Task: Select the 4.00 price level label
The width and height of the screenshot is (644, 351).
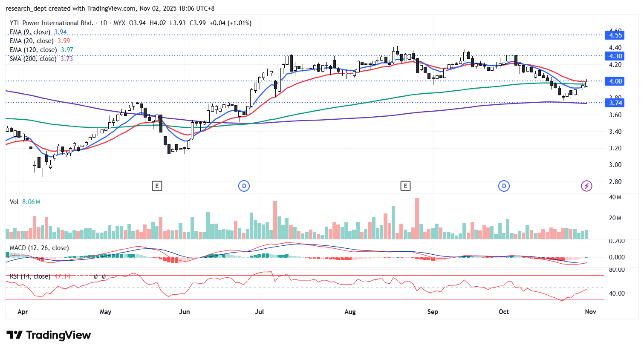Action: click(615, 81)
